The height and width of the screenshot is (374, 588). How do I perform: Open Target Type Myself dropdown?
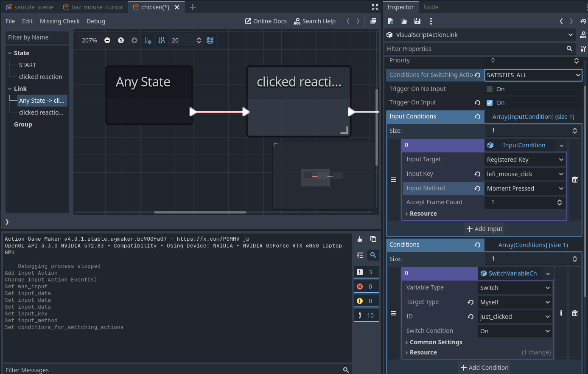(515, 302)
